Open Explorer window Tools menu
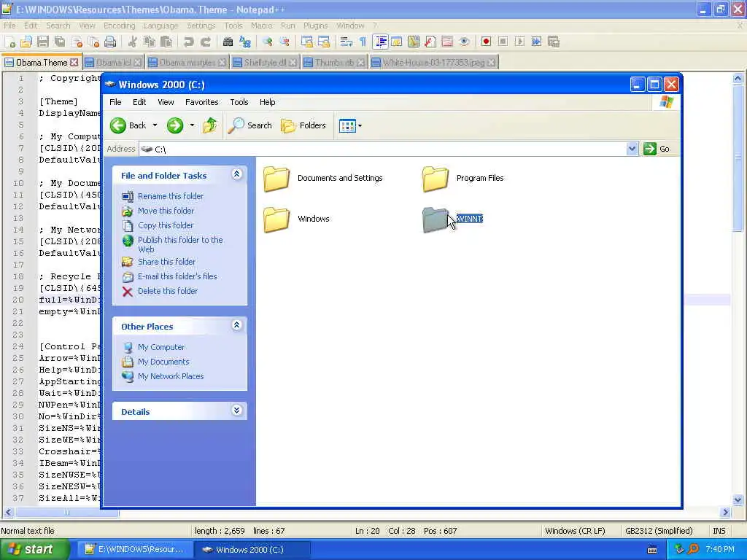The image size is (747, 560). [239, 102]
